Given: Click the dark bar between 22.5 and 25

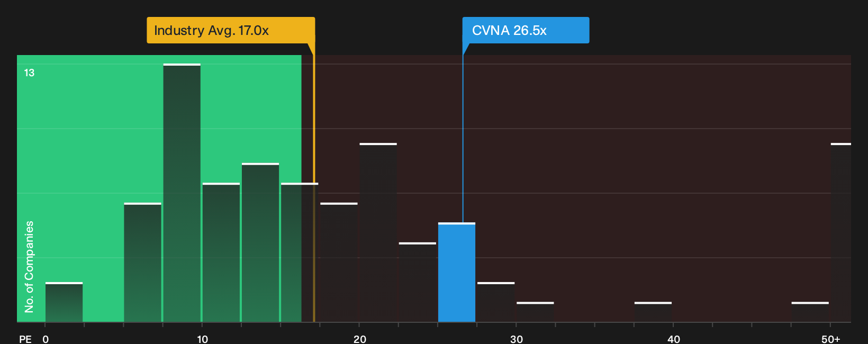Looking at the screenshot, I should point(418,283).
